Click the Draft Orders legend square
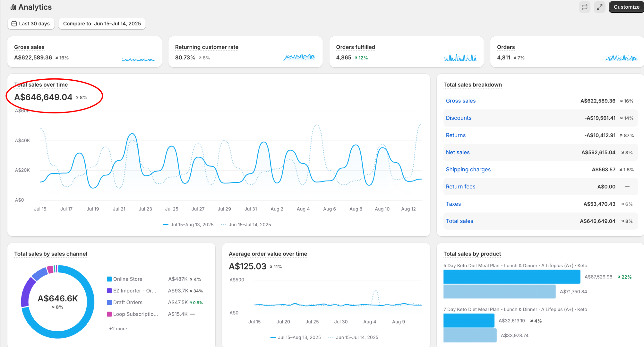The image size is (644, 347). (109, 302)
